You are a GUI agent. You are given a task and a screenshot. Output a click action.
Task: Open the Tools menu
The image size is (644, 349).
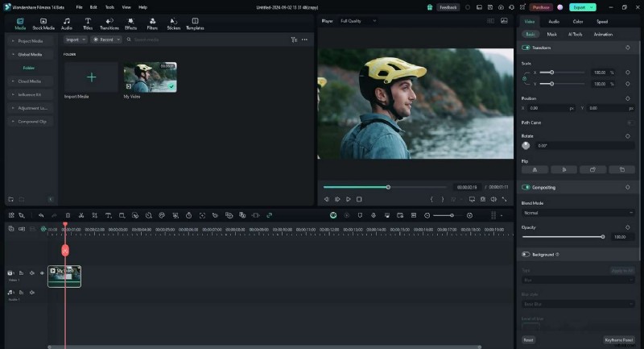[109, 7]
